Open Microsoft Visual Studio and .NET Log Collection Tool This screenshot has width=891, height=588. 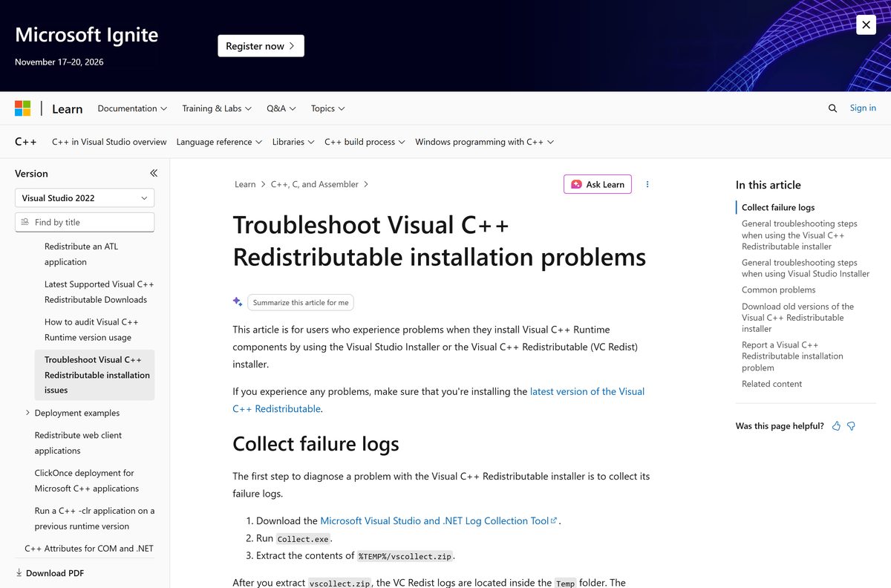click(x=439, y=521)
